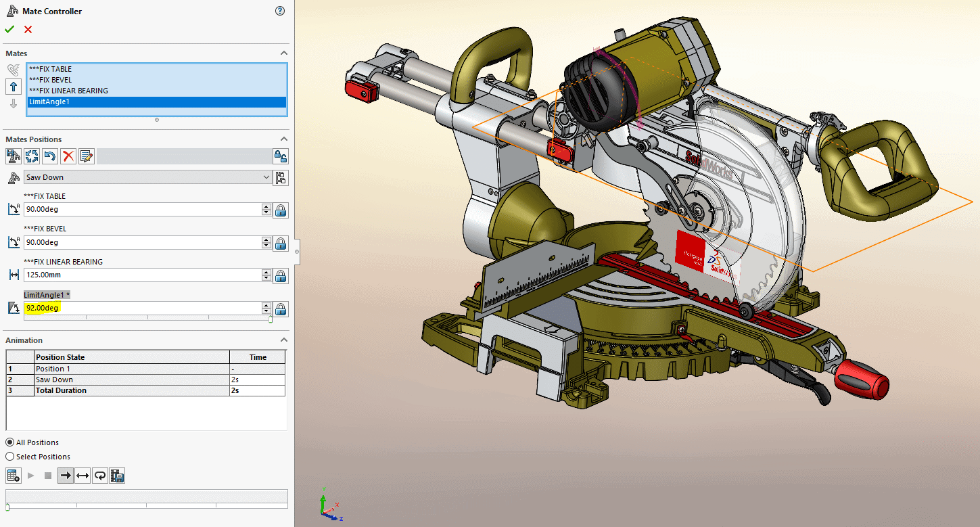980x527 pixels.
Task: Select Position 1 row in animation table
Action: point(145,369)
